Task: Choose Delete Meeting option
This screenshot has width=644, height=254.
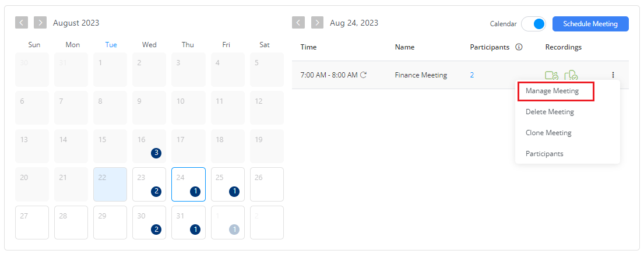Action: (x=550, y=112)
